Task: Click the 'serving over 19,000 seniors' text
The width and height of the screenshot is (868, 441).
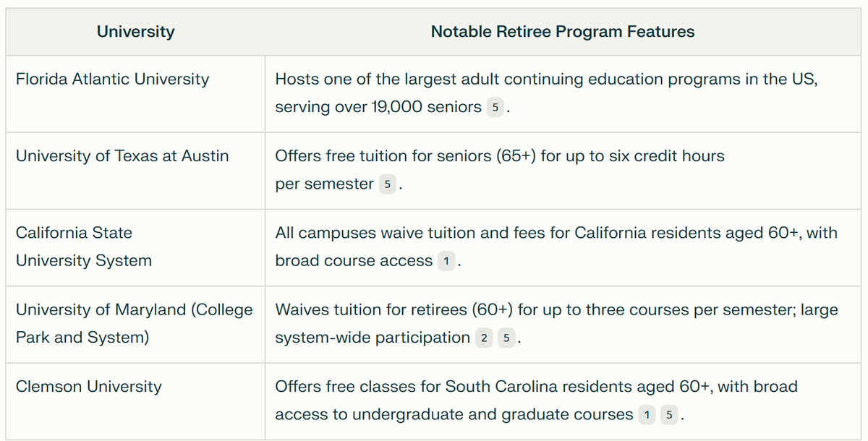Action: (x=378, y=108)
